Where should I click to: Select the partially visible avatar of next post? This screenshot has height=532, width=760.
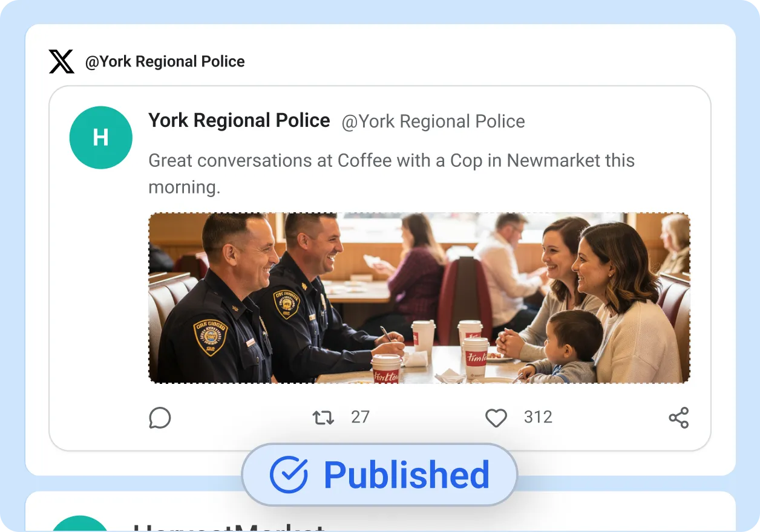[80, 524]
